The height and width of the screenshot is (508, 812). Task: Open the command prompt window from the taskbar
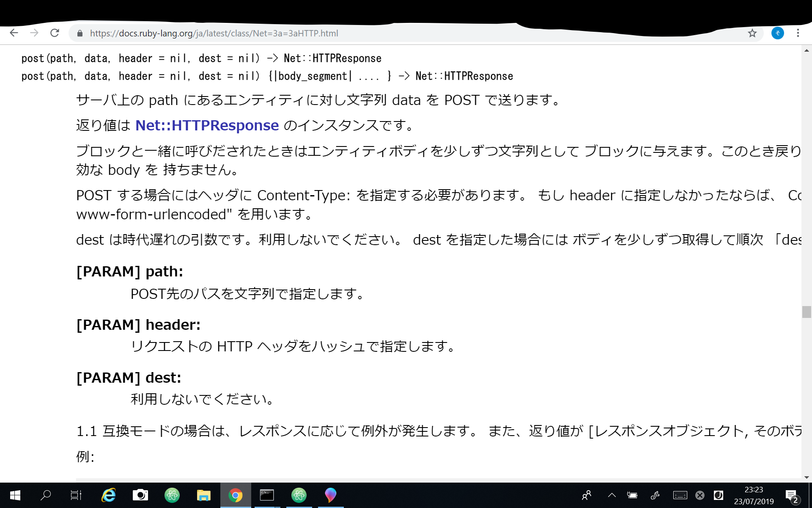tap(267, 495)
